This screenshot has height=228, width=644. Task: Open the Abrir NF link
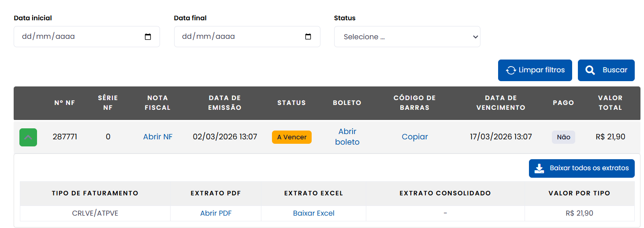(158, 137)
